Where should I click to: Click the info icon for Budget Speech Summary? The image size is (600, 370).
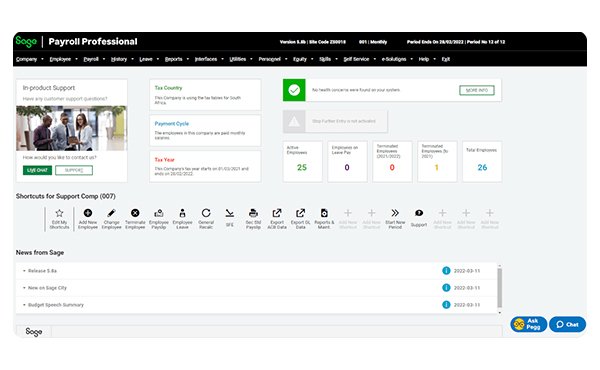(446, 305)
